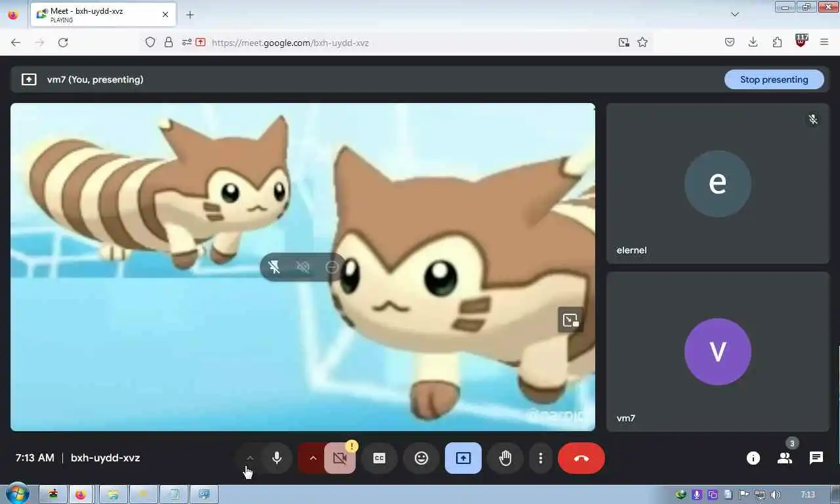Viewport: 840px width, 504px height.
Task: Select the vm7 participant tile
Action: 718,352
